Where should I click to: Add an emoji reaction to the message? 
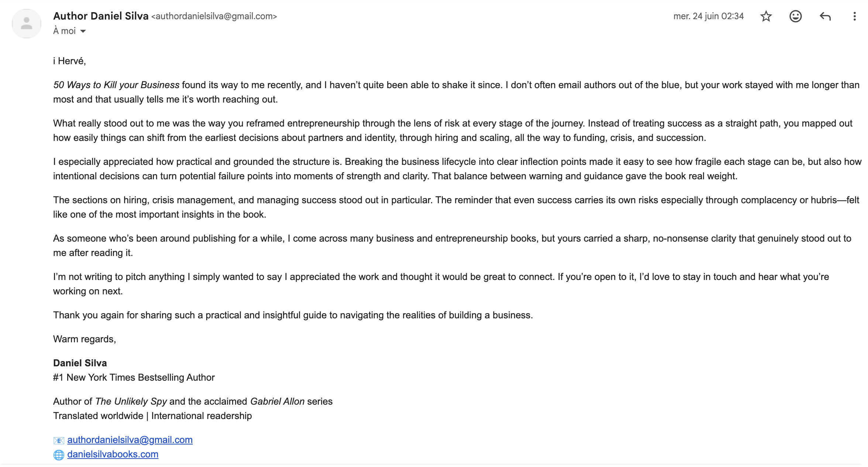(x=795, y=16)
